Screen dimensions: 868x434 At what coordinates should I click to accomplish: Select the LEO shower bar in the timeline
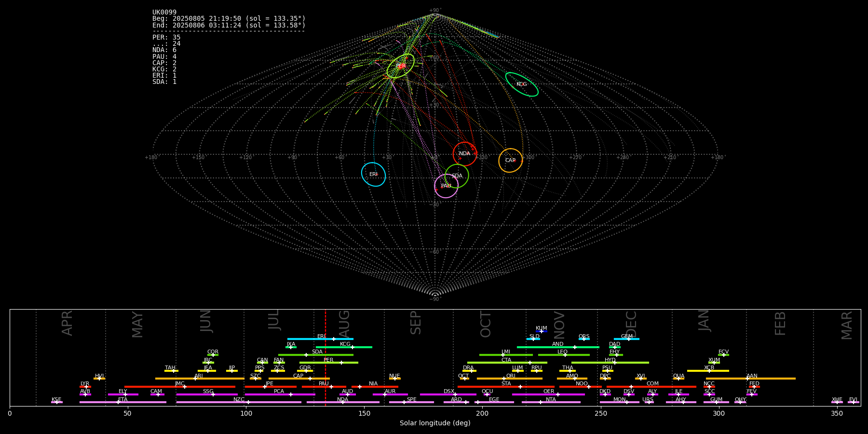coord(564,355)
